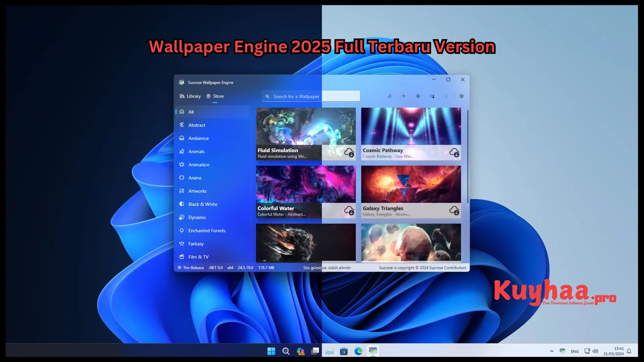Click the search magnifier inside the wallpaper search bar

pos(267,96)
